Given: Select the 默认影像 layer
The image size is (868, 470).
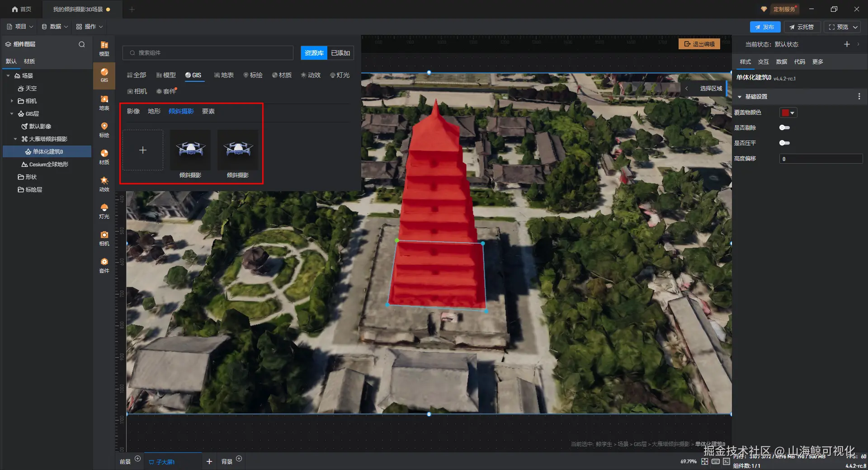Looking at the screenshot, I should [47, 126].
